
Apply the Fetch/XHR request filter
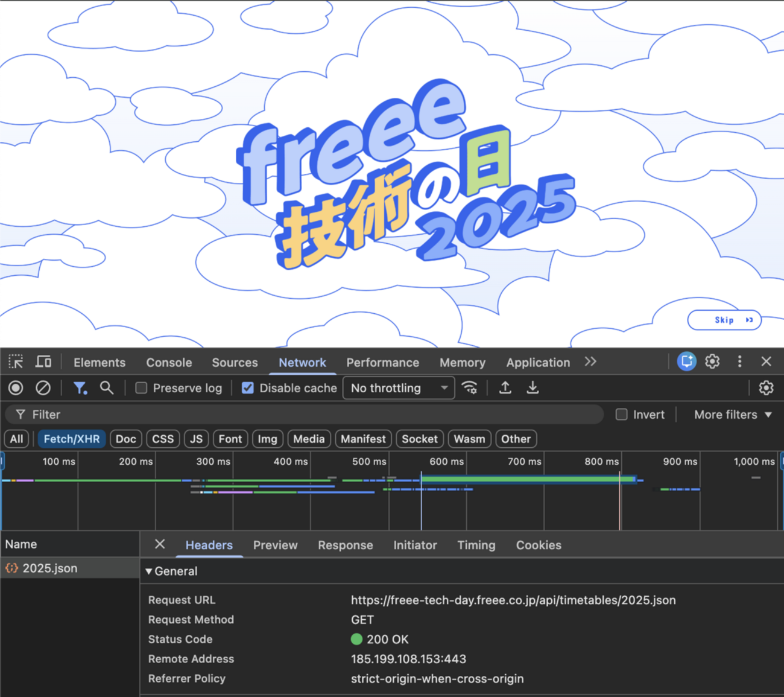pyautogui.click(x=71, y=439)
